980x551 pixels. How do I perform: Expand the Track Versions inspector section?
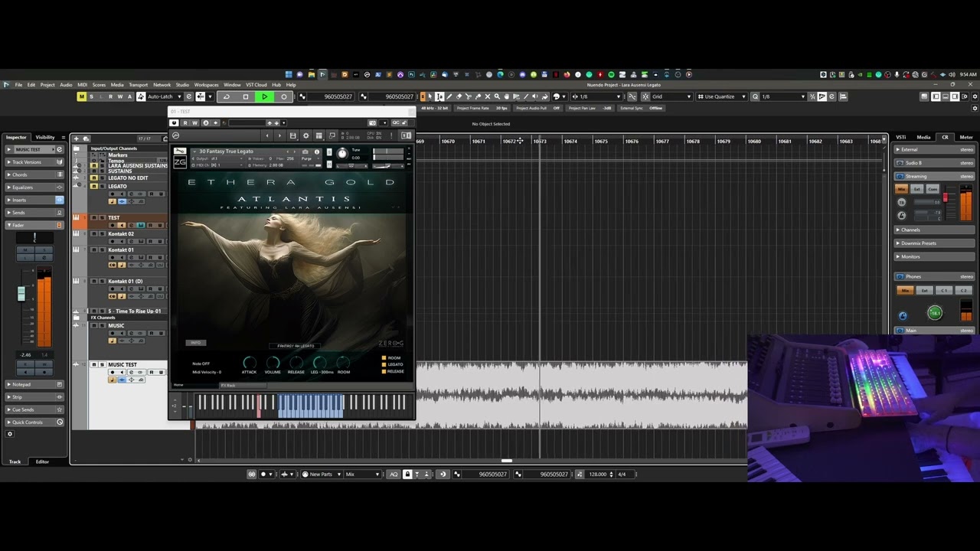point(34,162)
